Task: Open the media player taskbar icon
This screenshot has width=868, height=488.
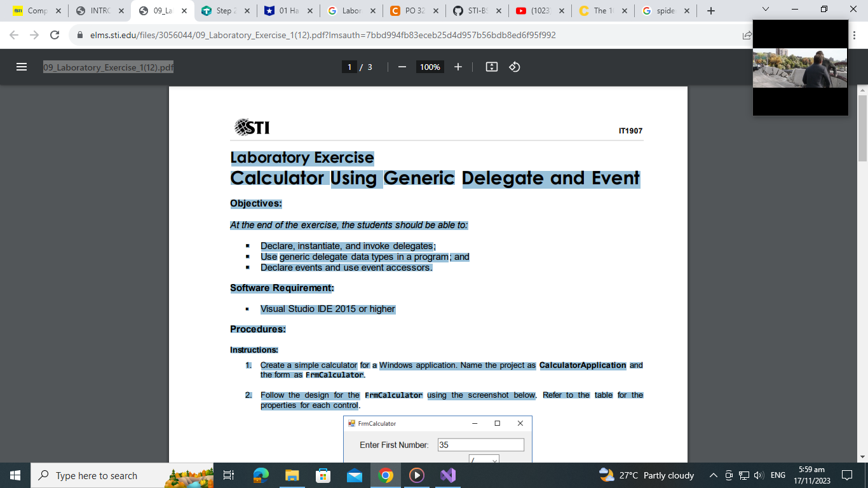Action: [x=416, y=475]
